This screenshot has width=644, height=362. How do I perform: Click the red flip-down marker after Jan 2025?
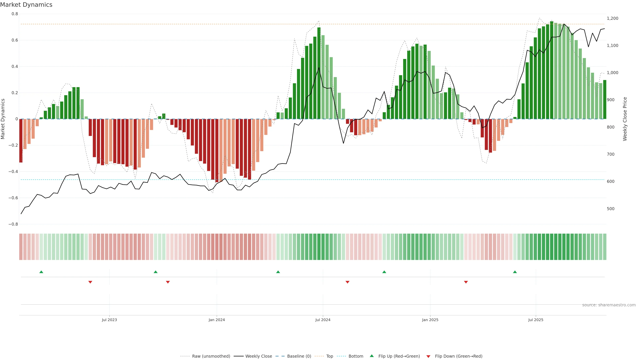[466, 282]
